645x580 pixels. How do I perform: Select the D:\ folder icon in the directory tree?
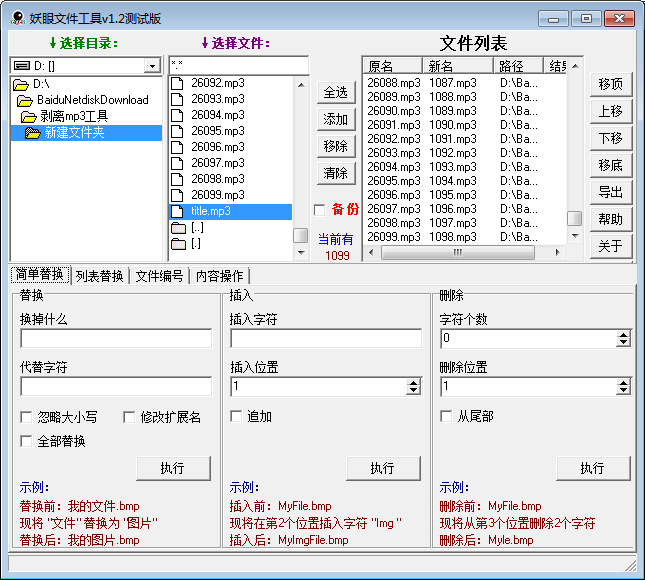tap(20, 85)
